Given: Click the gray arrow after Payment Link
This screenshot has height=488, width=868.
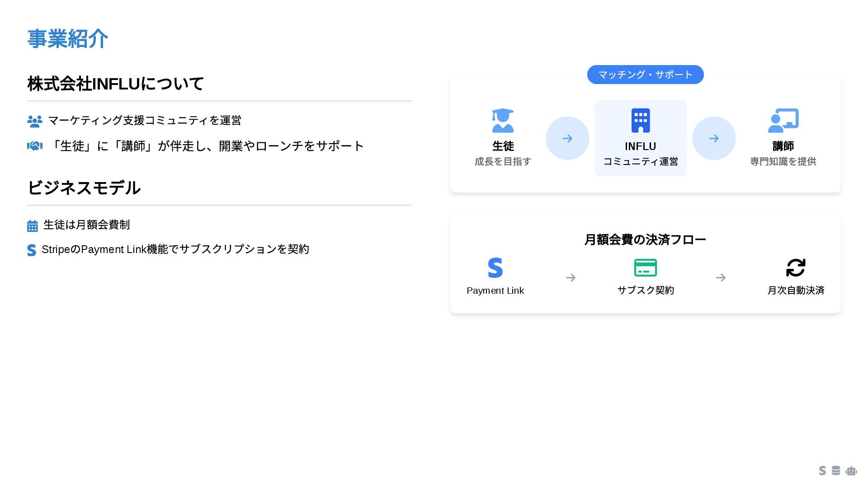Looking at the screenshot, I should tap(571, 277).
